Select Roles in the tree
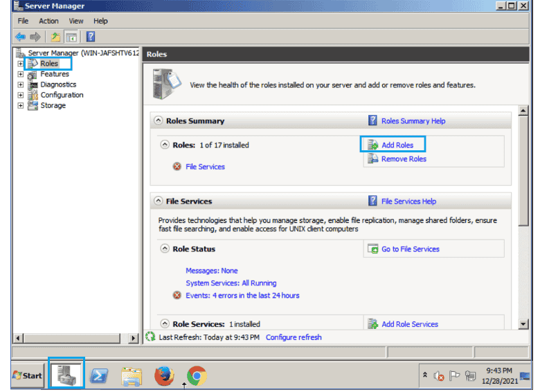This screenshot has height=392, width=540. pyautogui.click(x=49, y=64)
